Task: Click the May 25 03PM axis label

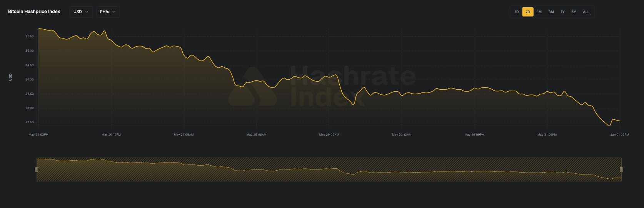Action: pyautogui.click(x=38, y=135)
